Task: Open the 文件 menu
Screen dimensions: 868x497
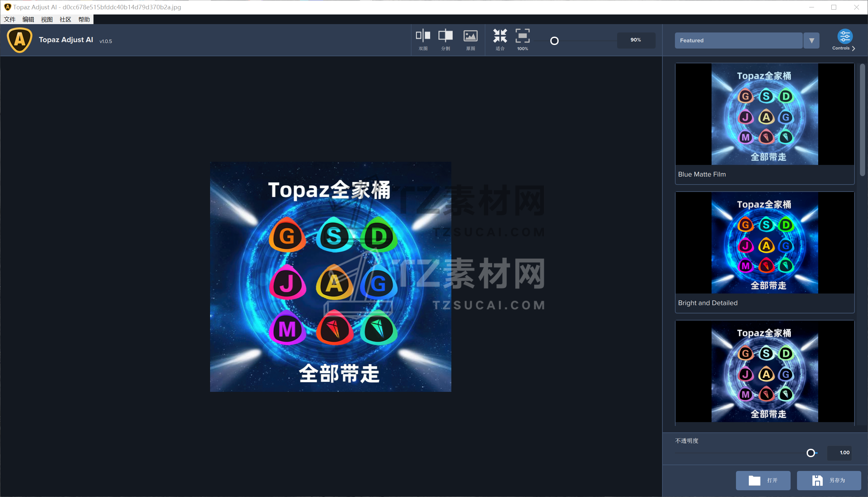Action: tap(10, 20)
